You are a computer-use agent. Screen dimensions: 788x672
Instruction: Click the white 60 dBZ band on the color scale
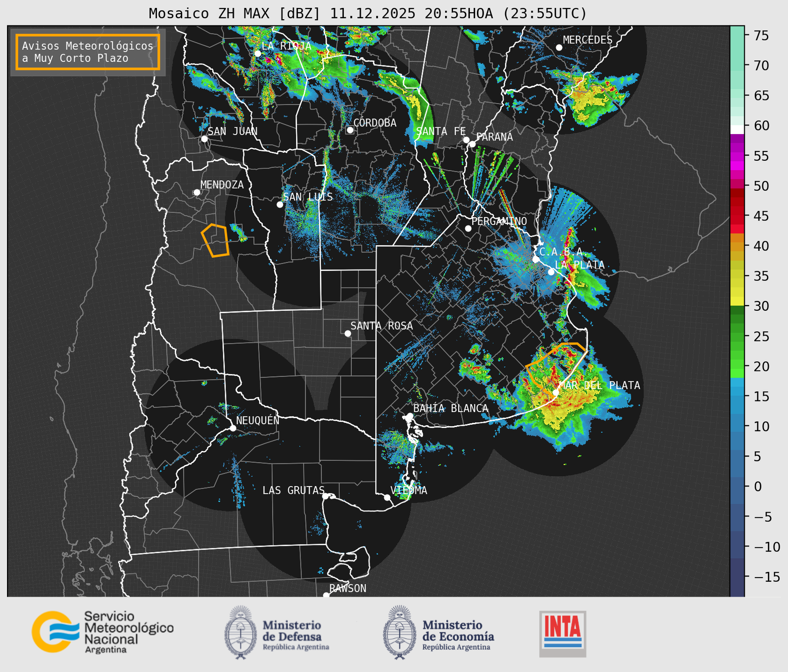pos(737,129)
